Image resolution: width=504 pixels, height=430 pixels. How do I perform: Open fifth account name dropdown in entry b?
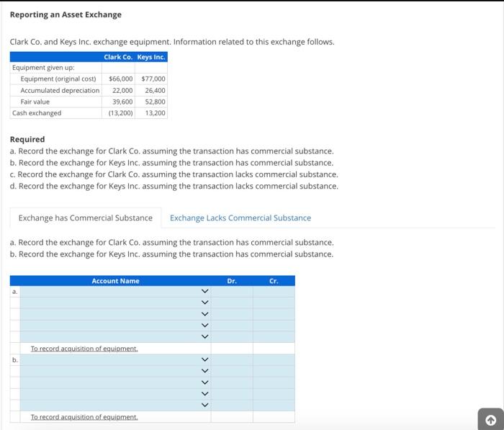115,405
